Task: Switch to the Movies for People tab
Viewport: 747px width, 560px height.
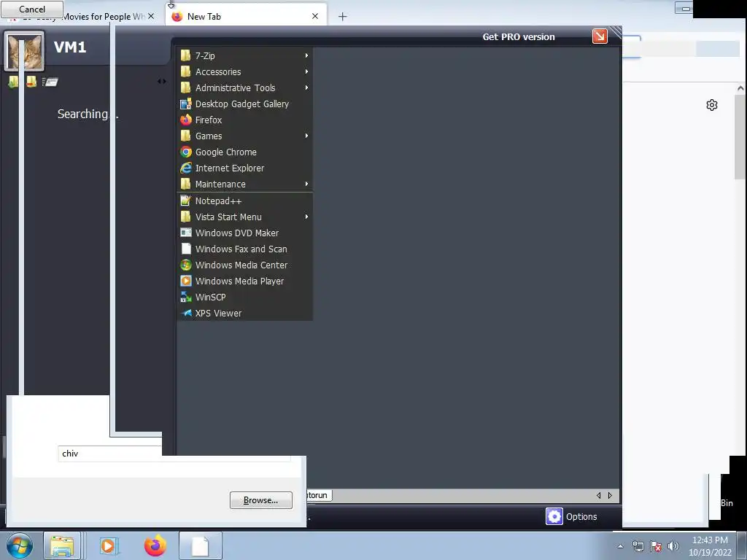Action: tap(81, 18)
